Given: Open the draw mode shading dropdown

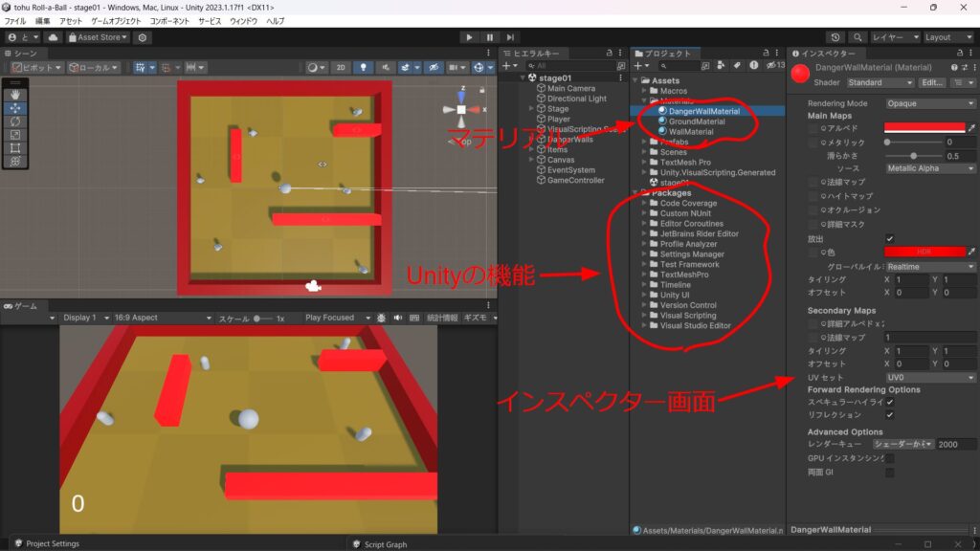Looking at the screenshot, I should tap(316, 68).
